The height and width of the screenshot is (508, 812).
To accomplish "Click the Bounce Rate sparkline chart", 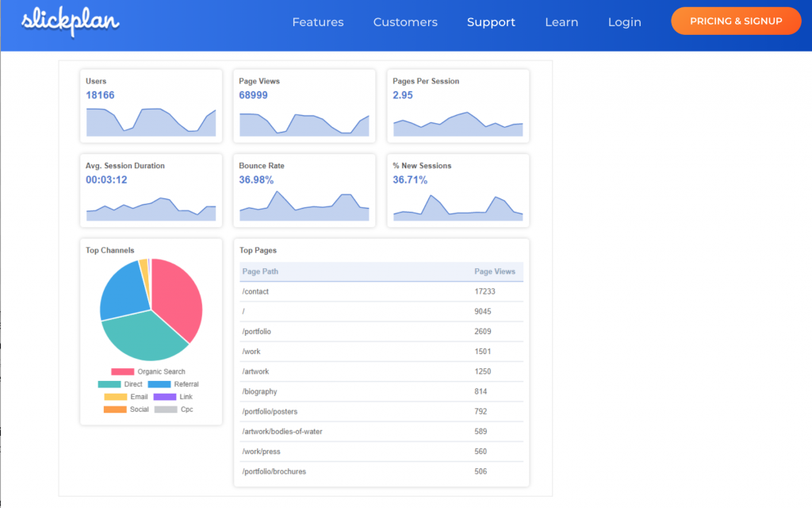I will (x=304, y=206).
